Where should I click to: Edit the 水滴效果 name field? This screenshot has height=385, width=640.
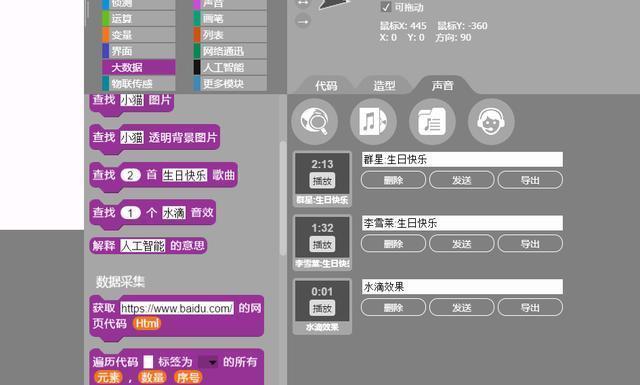(x=462, y=287)
